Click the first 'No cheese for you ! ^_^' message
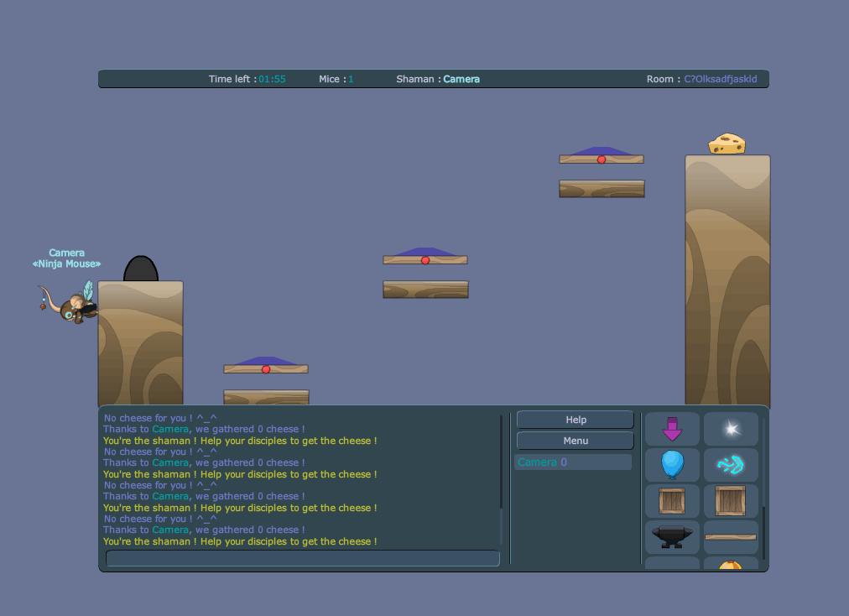Viewport: 849px width, 616px height. [160, 418]
